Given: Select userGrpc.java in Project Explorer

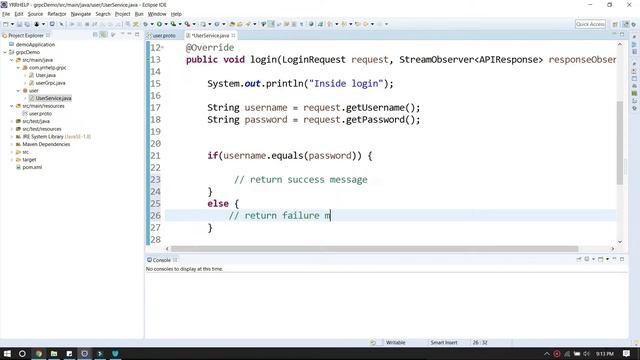Looking at the screenshot, I should tap(50, 83).
